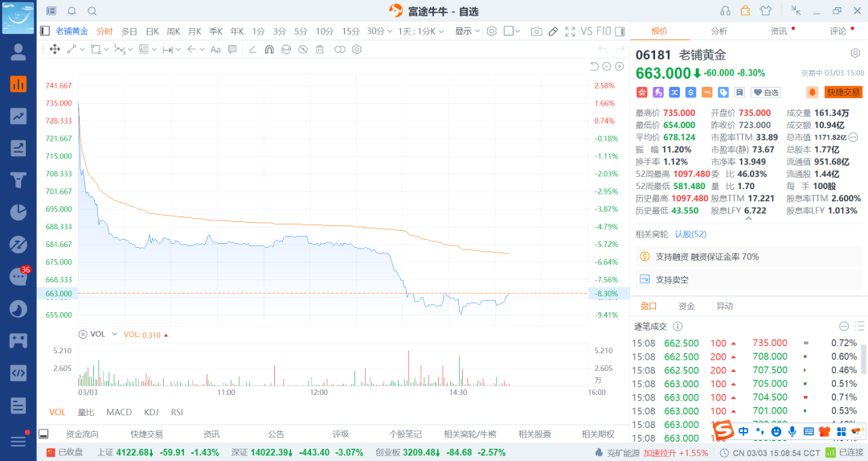Select the 日K chart period
This screenshot has height=461, width=868.
(x=152, y=31)
